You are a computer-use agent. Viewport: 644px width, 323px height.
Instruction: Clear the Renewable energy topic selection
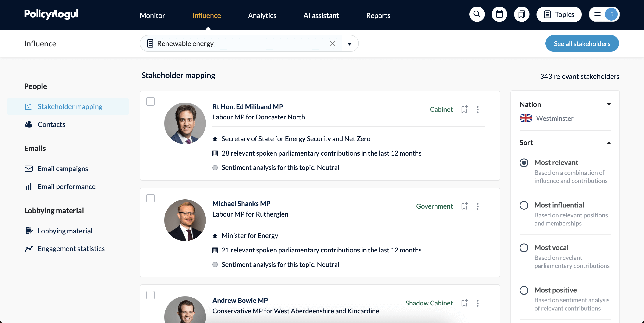click(x=332, y=44)
